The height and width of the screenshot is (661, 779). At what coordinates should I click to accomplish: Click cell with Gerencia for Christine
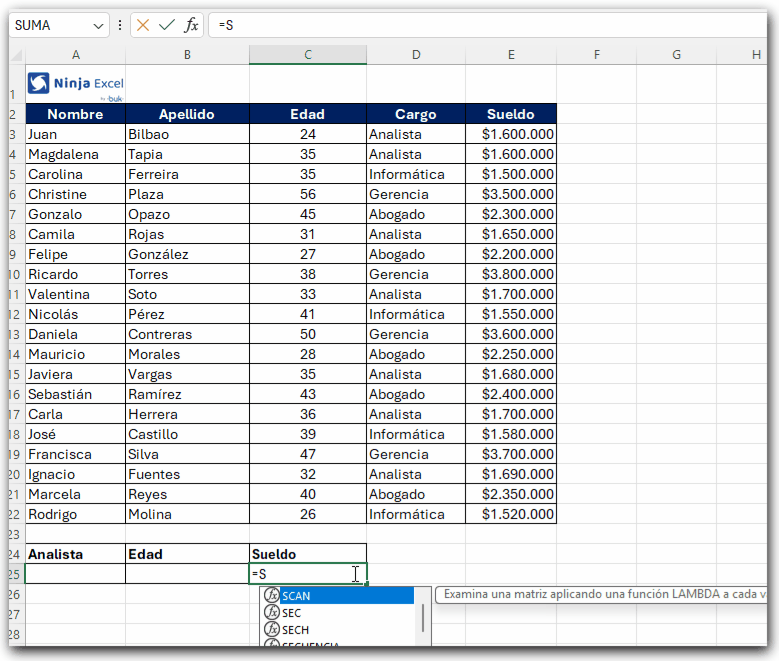pos(416,194)
